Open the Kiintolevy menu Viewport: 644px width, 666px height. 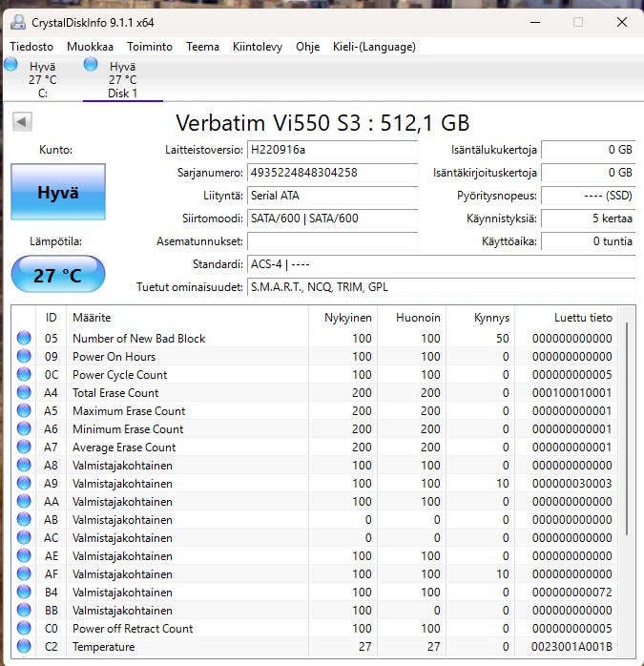click(258, 47)
